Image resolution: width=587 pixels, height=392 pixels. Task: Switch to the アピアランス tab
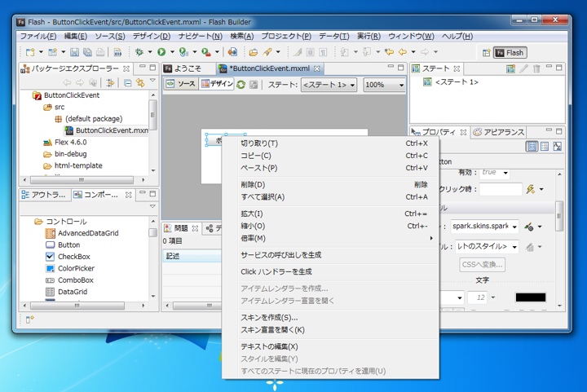coord(499,132)
